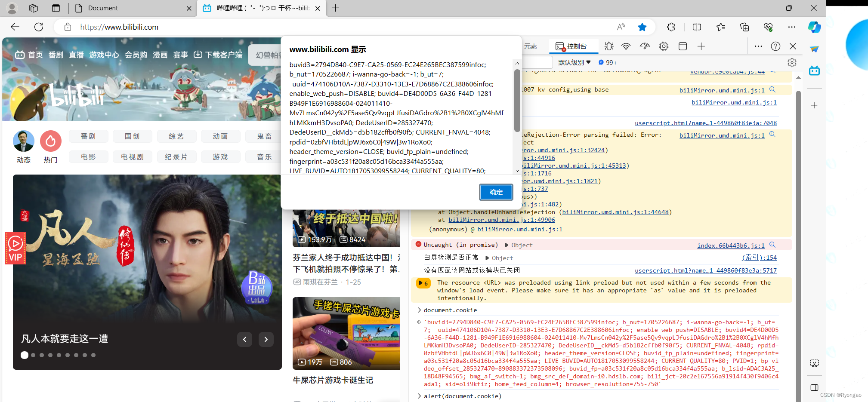This screenshot has width=868, height=402.
Task: Open the Application panel tool
Action: pyautogui.click(x=683, y=46)
